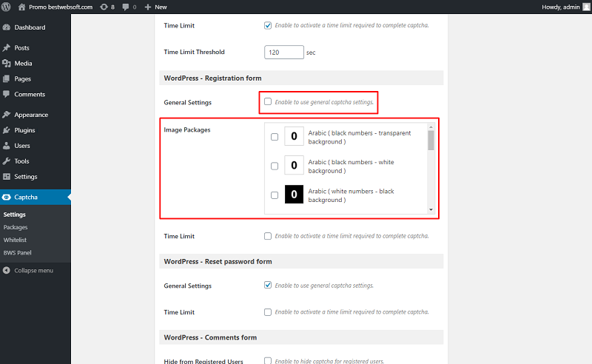Click the WordPress - Registration form heading
Image resolution: width=592 pixels, height=364 pixels.
[212, 78]
